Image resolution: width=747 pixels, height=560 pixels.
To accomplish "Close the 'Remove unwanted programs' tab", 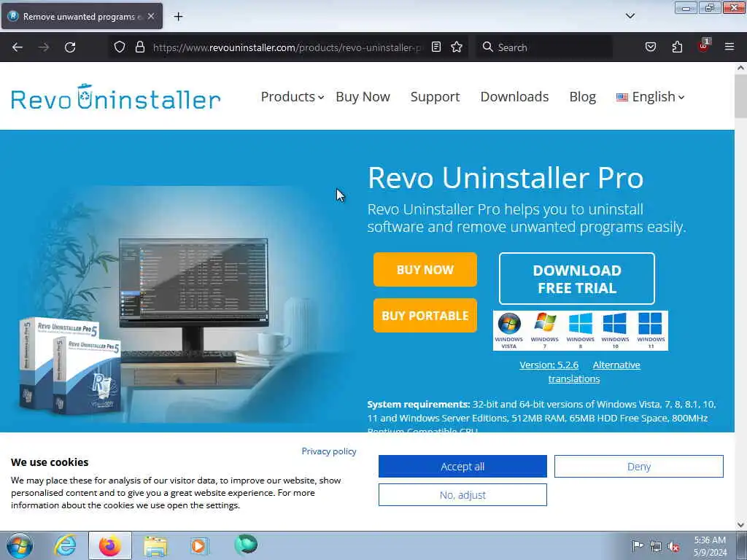I will click(151, 16).
